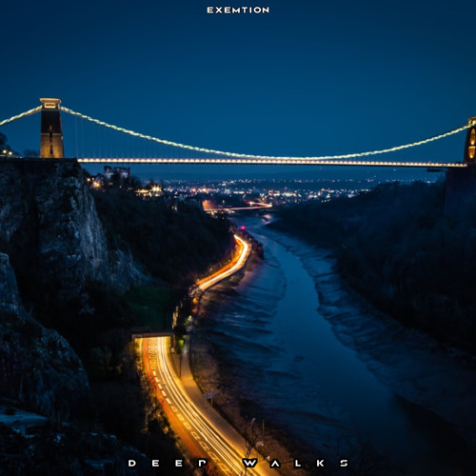Screen dimensions: 476x476
Task: Click the small road sign beside the road
Action: (209, 395)
